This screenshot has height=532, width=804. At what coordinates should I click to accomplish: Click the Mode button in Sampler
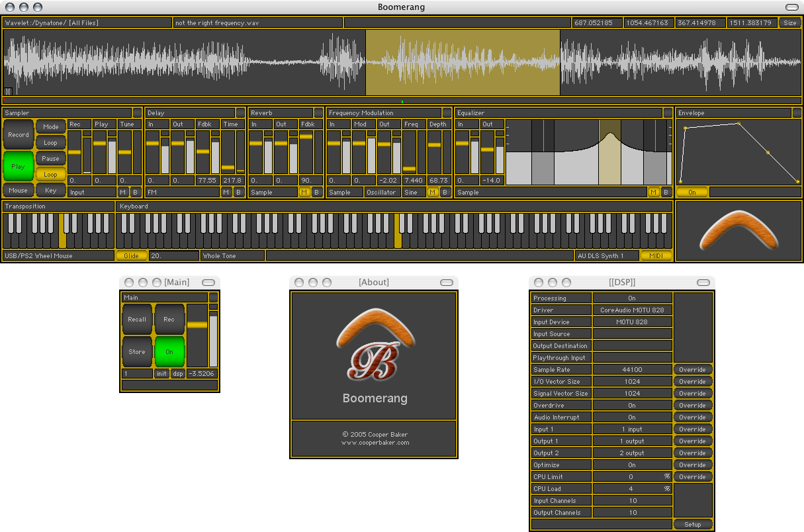[x=51, y=127]
